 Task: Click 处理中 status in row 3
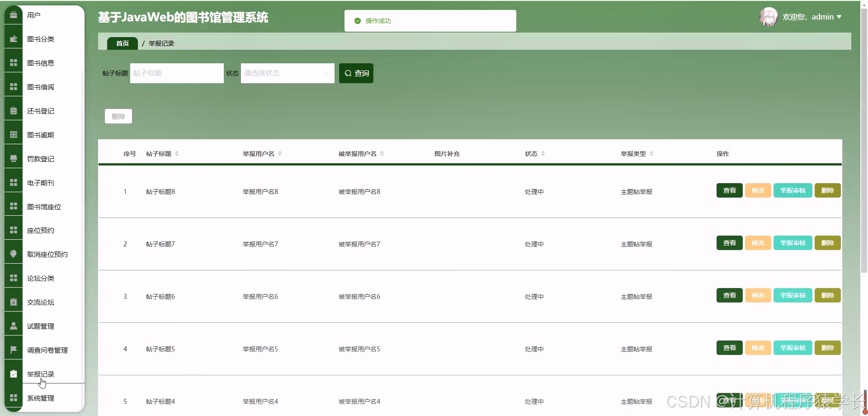click(534, 297)
